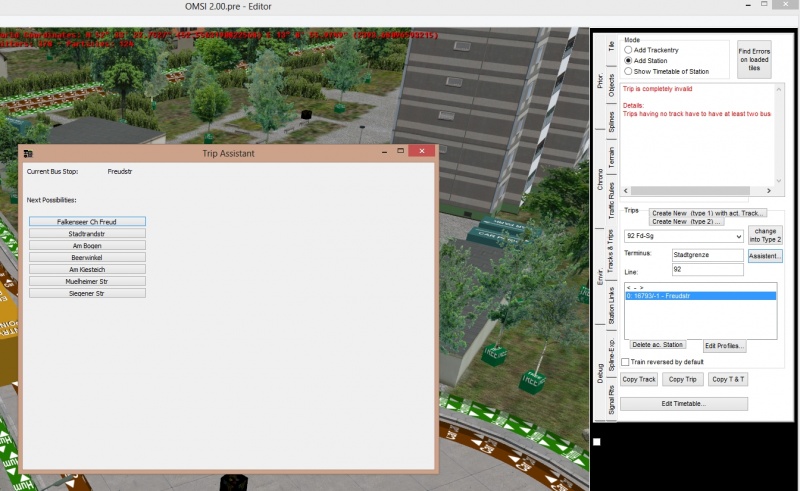This screenshot has height=491, width=800.
Task: Select the Add Trackentry mode
Action: click(629, 49)
